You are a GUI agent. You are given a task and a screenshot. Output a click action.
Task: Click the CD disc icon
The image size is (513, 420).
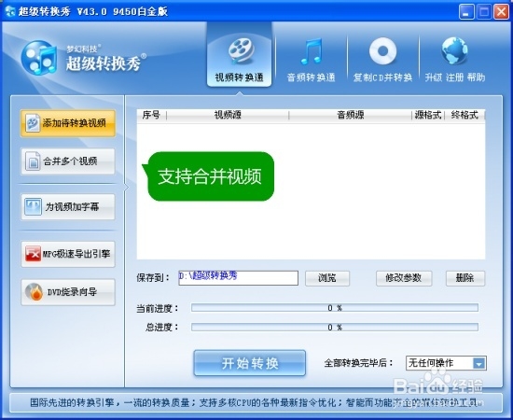point(382,51)
